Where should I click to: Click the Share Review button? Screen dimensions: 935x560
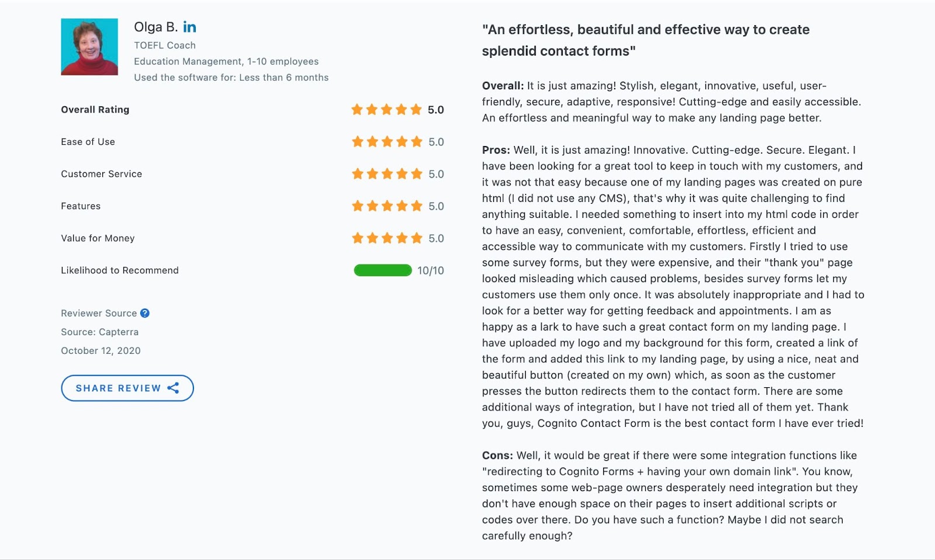point(127,388)
